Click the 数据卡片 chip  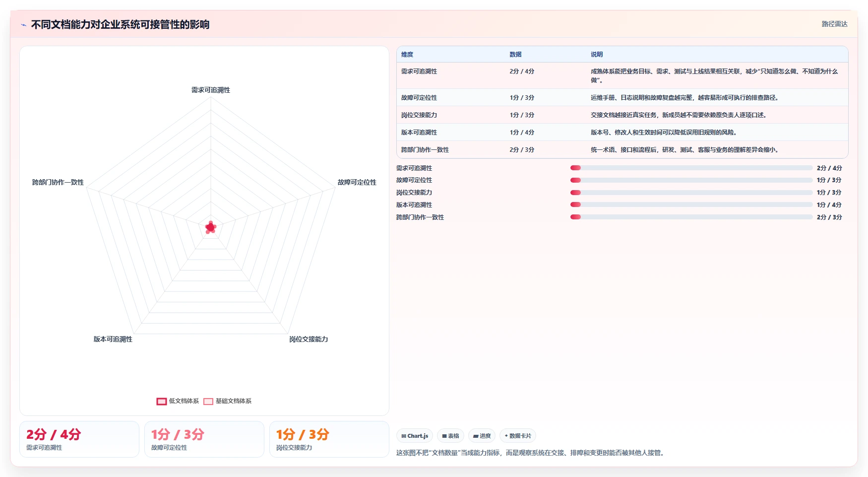coord(518,436)
